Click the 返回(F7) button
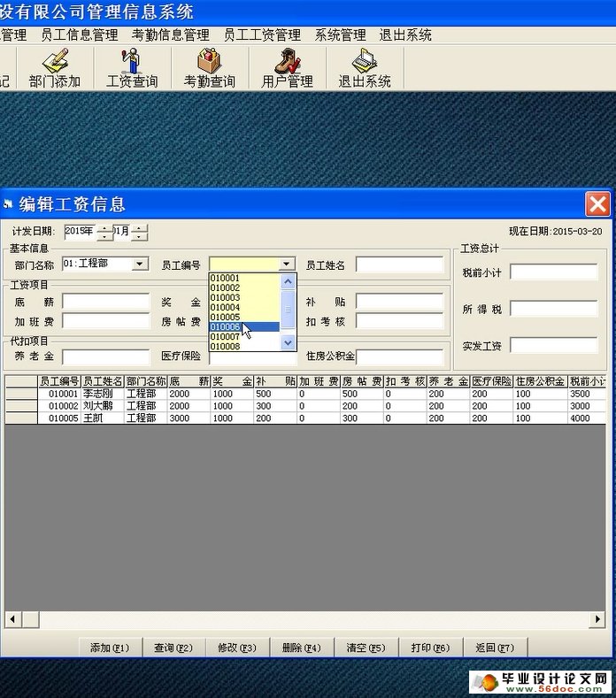Viewport: 616px width, 698px height. point(495,648)
